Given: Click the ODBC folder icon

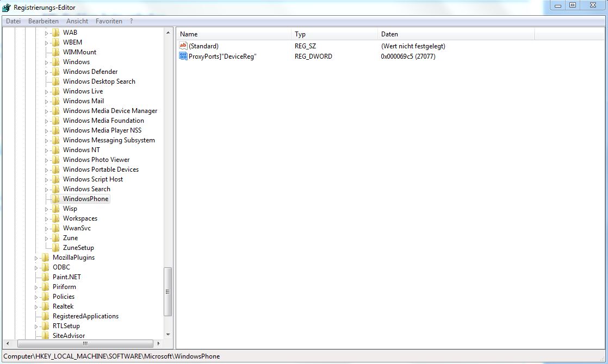Looking at the screenshot, I should [45, 267].
